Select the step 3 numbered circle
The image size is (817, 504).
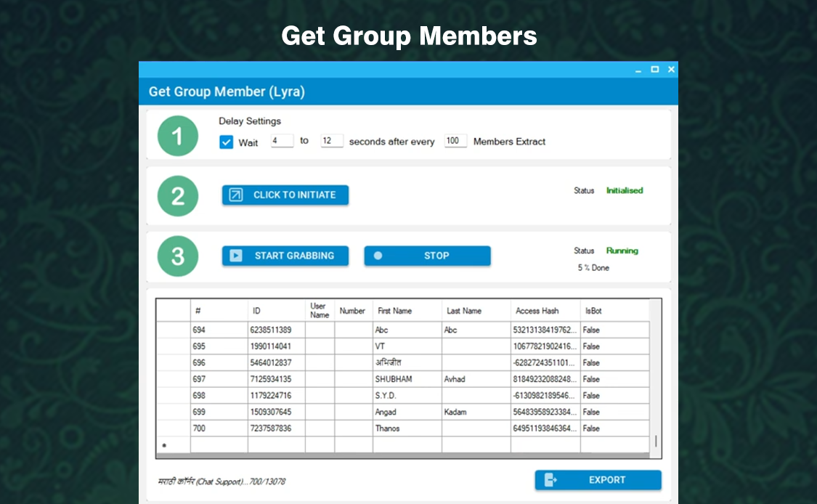178,256
